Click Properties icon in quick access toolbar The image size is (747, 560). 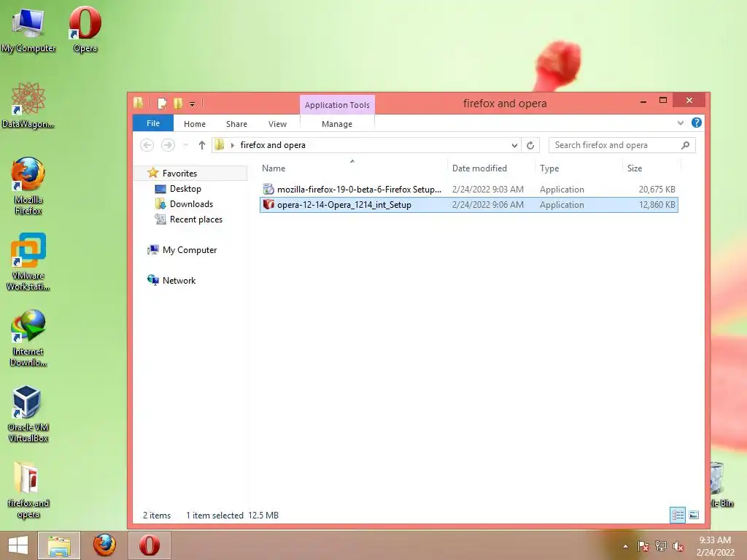click(x=163, y=104)
